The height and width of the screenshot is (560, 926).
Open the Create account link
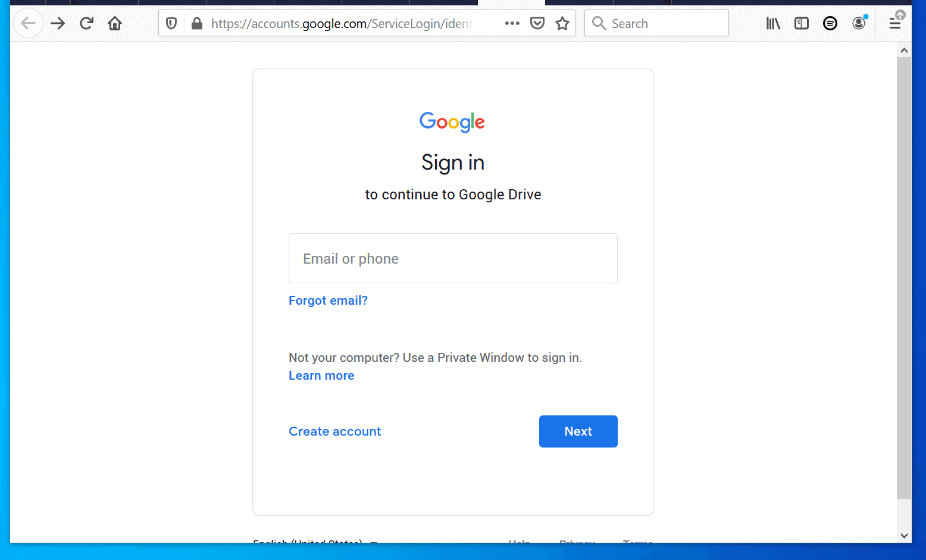334,431
